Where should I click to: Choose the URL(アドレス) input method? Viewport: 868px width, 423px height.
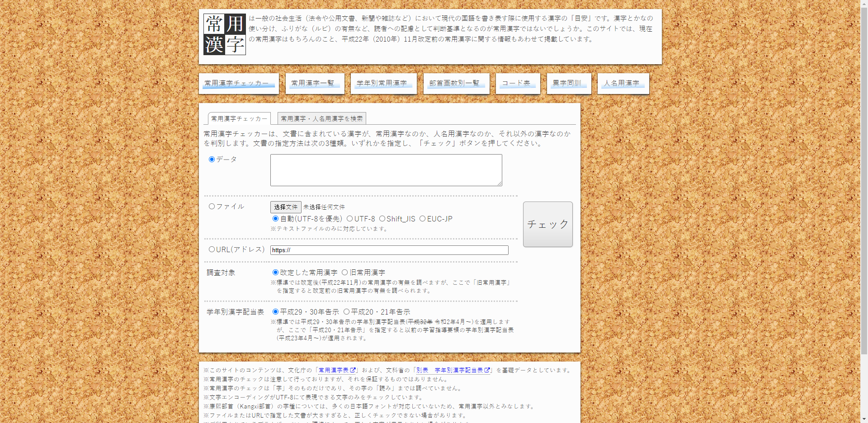tap(212, 249)
